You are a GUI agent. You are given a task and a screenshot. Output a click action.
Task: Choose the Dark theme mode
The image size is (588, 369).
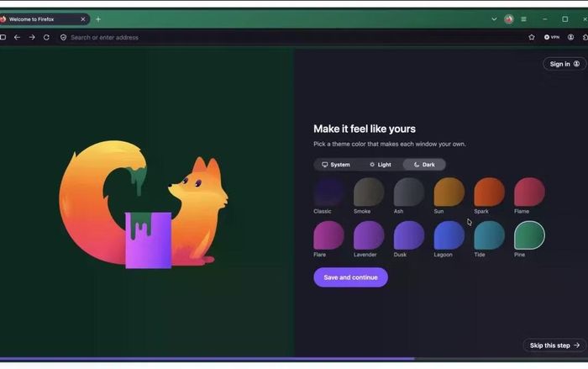[x=424, y=165]
